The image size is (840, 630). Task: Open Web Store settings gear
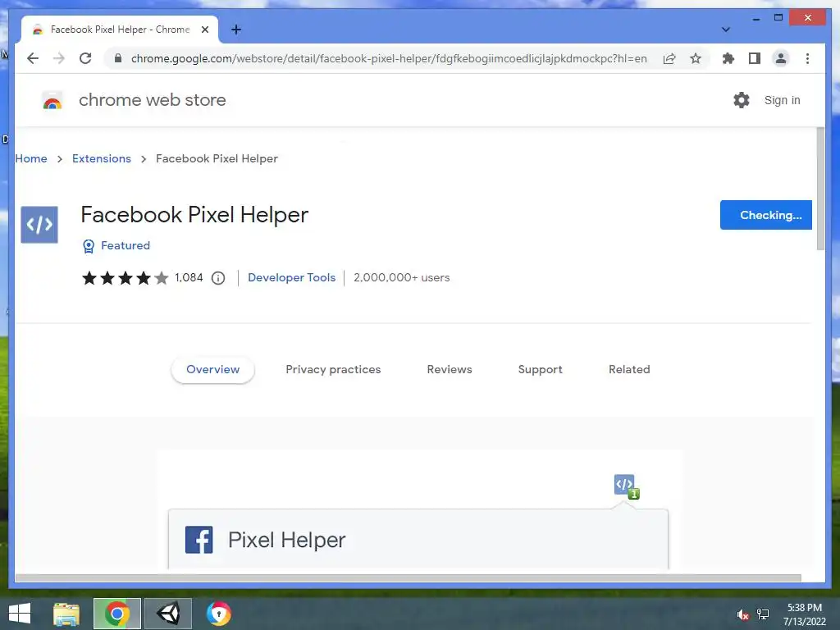pyautogui.click(x=742, y=100)
